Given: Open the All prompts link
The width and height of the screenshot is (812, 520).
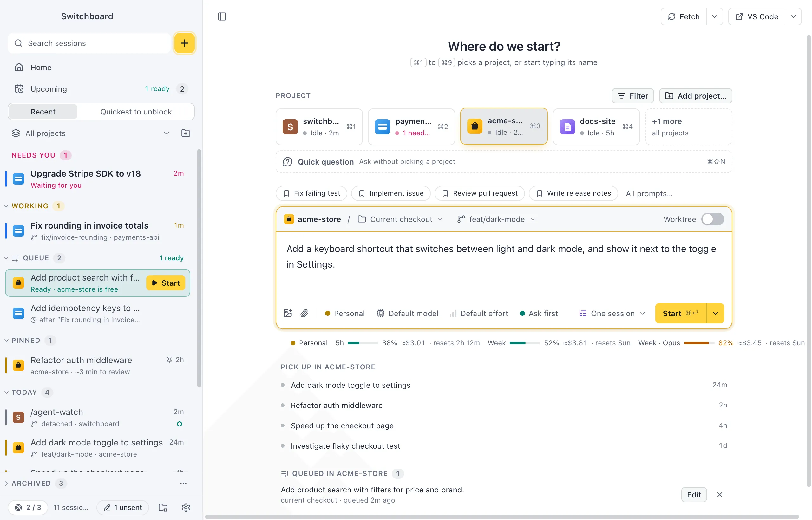Looking at the screenshot, I should 649,193.
